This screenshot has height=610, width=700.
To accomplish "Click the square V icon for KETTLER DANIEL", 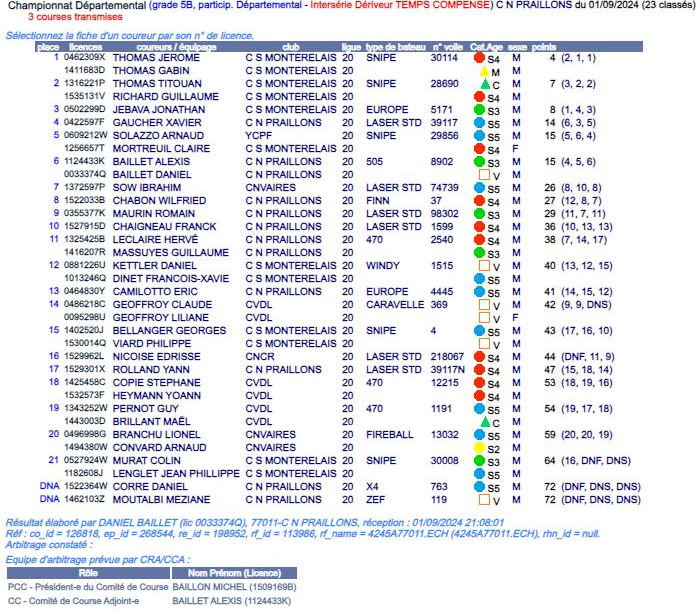I will click(484, 266).
